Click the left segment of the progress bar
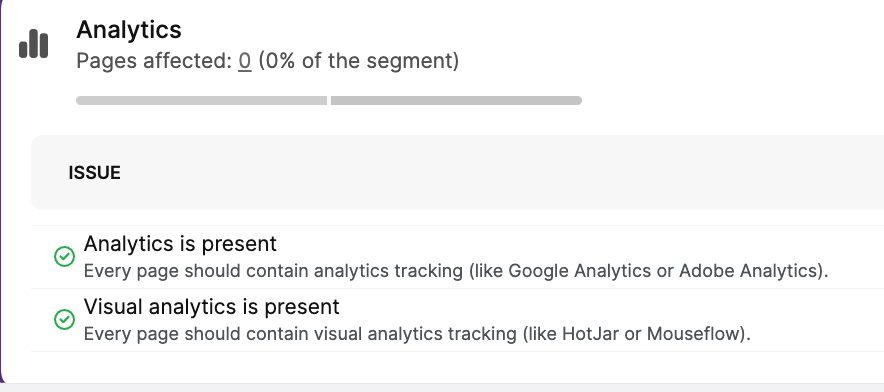Screen dimensions: 884x392 201,100
